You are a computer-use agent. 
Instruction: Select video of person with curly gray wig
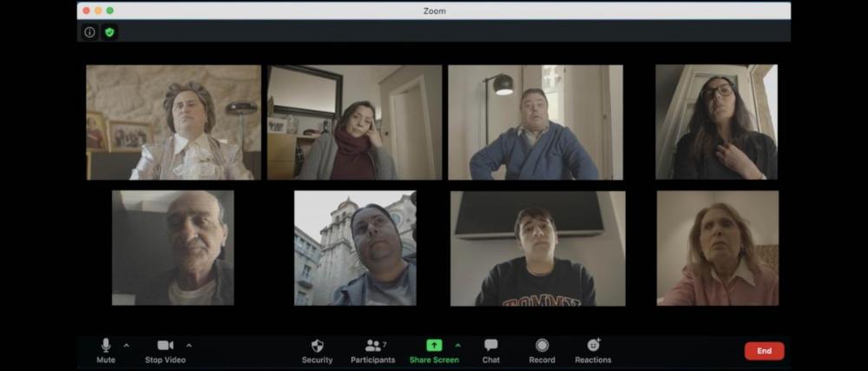[174, 123]
